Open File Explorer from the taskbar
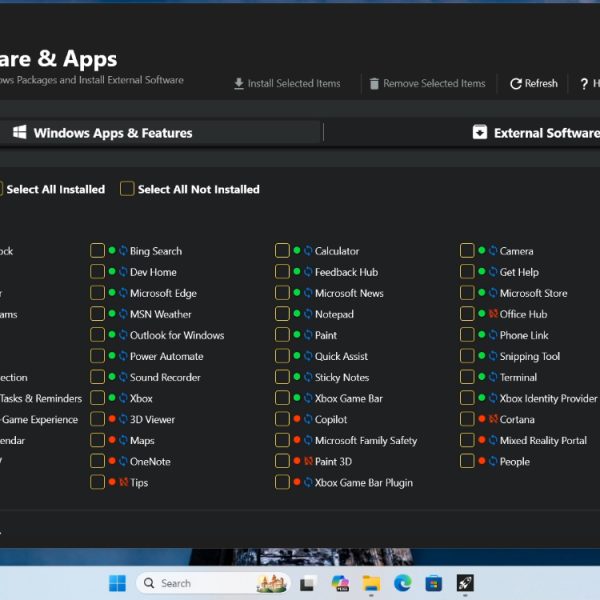This screenshot has height=600, width=600. pos(371,583)
